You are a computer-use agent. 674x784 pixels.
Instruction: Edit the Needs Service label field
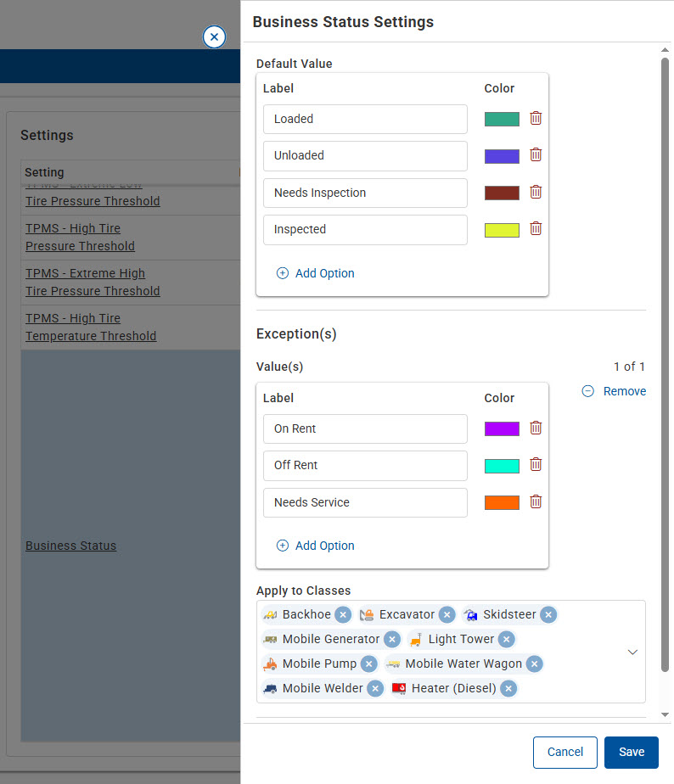tap(365, 502)
